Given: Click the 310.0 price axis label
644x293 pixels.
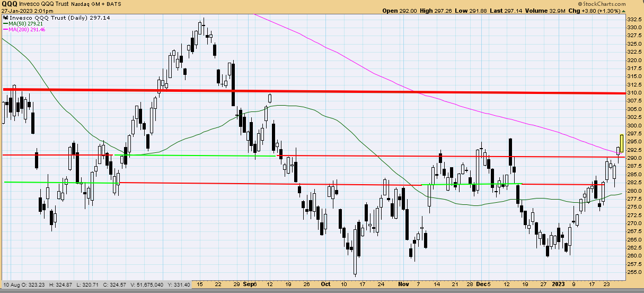Looking at the screenshot, I should coord(634,92).
